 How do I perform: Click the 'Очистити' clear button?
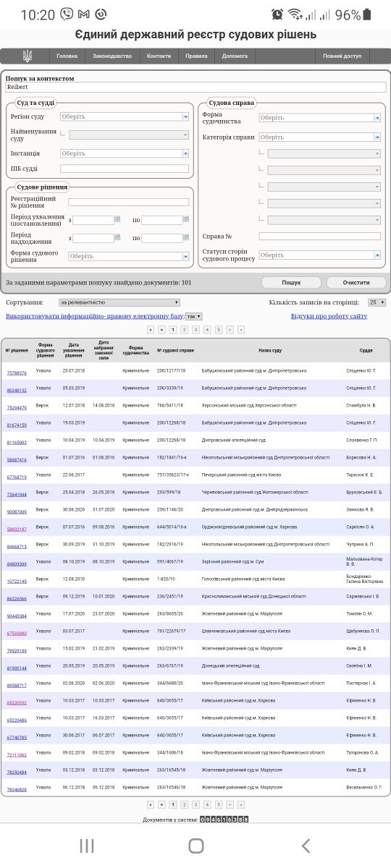[x=356, y=283]
